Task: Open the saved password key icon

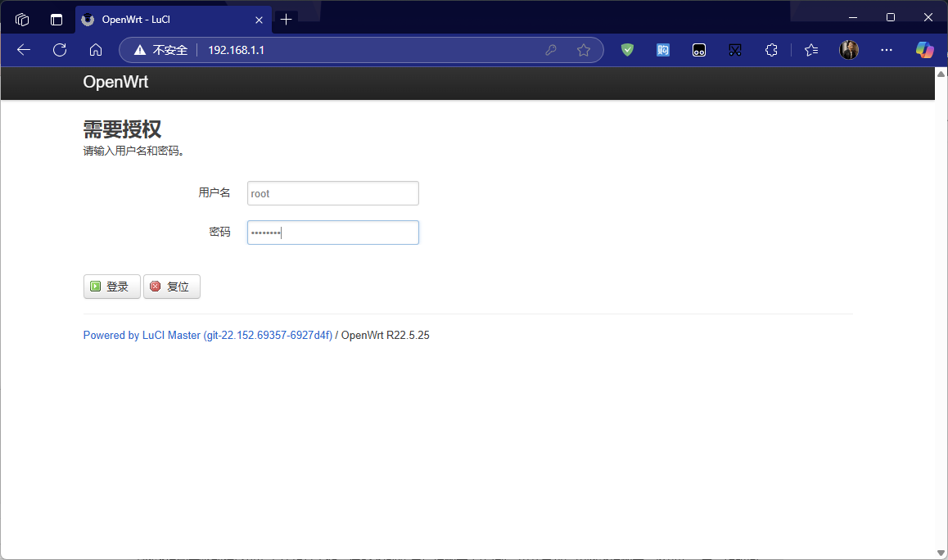Action: [x=551, y=50]
